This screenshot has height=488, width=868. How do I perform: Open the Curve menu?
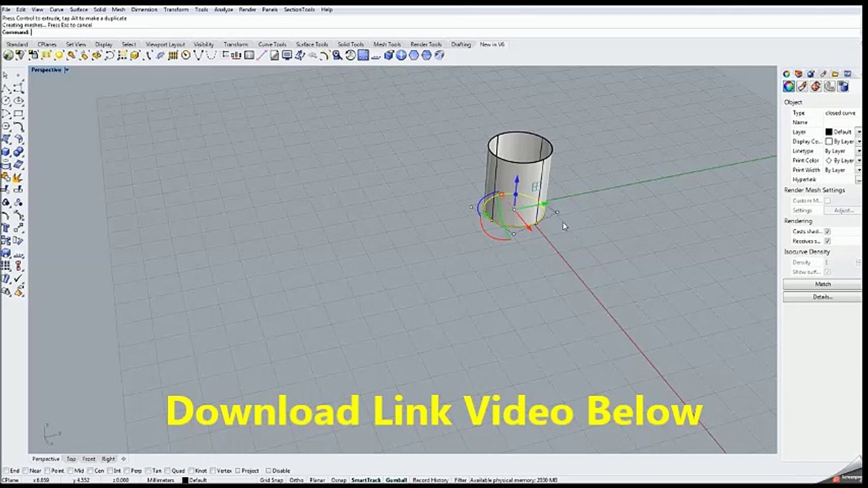(56, 9)
